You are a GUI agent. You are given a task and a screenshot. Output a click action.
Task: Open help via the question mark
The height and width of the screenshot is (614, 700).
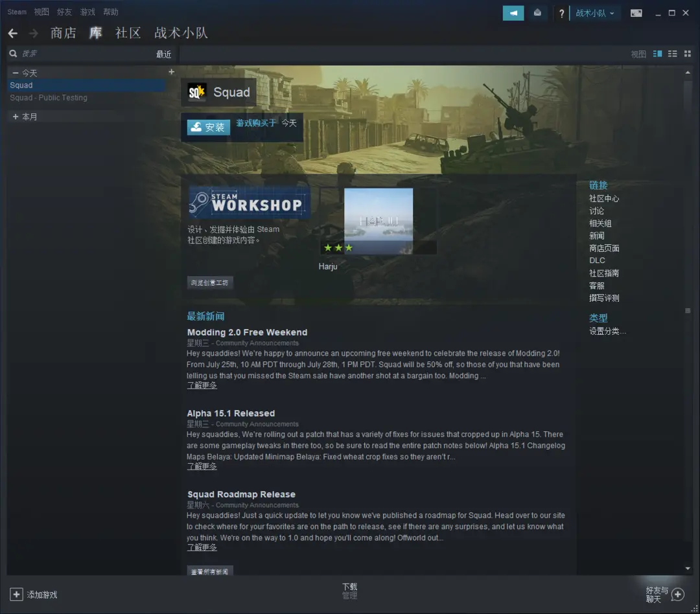(561, 14)
